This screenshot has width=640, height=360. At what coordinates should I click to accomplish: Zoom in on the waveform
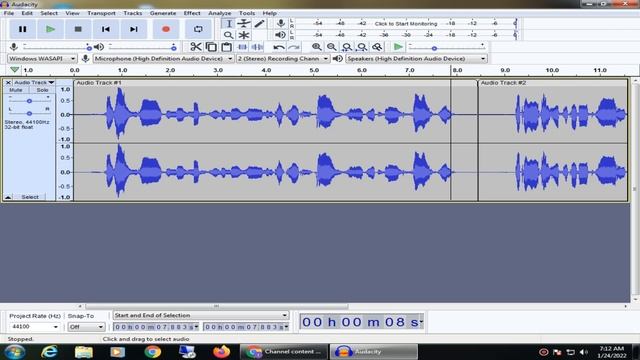316,47
